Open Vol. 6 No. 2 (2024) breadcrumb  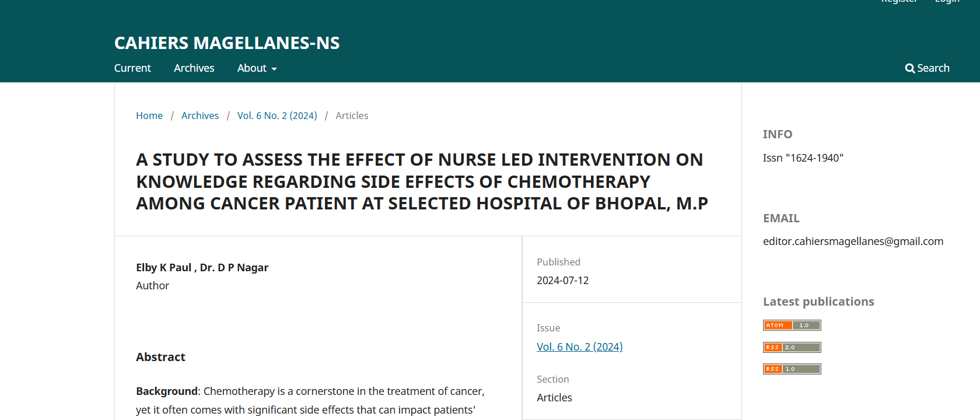pyautogui.click(x=277, y=116)
